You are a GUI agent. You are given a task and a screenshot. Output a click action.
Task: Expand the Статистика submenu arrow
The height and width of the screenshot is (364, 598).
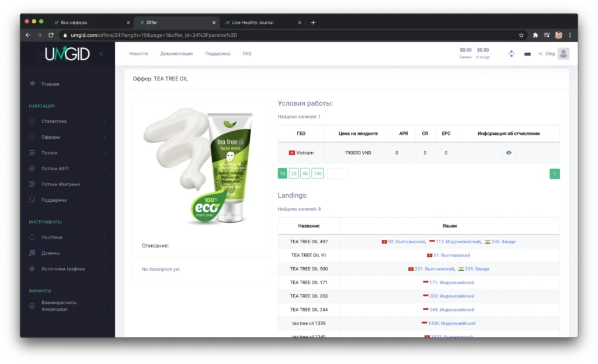pyautogui.click(x=105, y=121)
